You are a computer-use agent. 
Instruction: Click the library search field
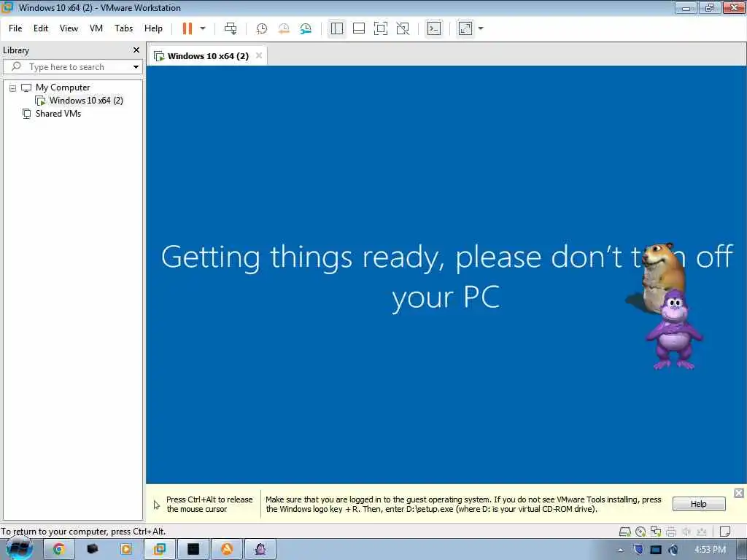click(x=71, y=67)
